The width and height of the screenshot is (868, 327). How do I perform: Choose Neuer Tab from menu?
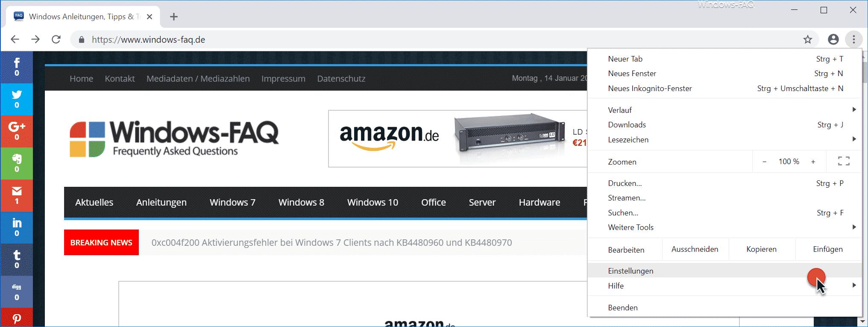[724, 59]
